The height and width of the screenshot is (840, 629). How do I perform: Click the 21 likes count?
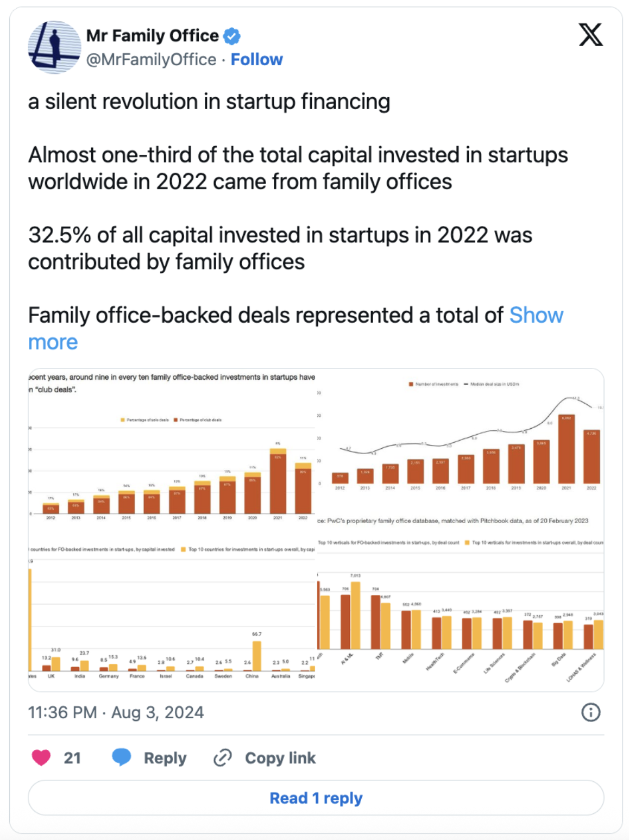72,758
